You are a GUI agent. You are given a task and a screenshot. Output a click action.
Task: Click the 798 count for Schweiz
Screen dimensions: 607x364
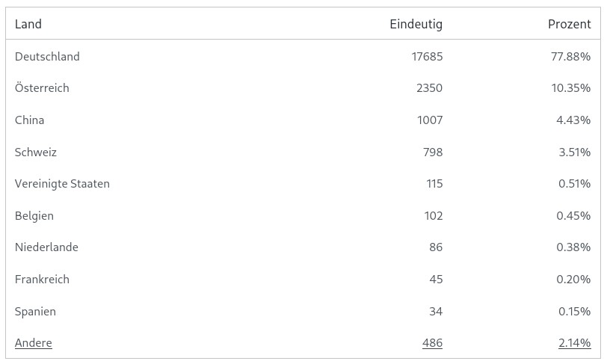432,152
